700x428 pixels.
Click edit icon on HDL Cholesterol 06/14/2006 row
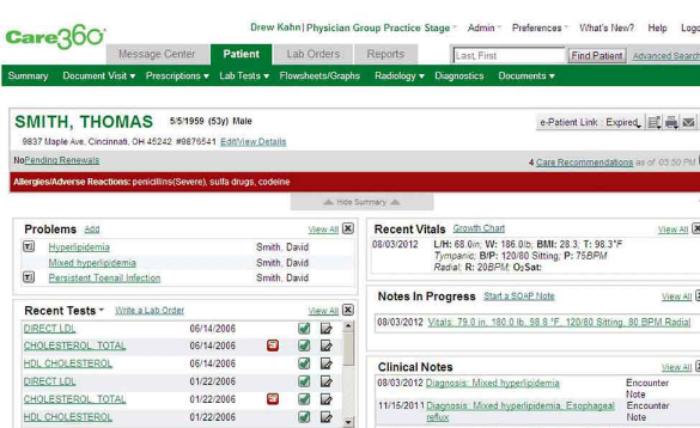[x=326, y=364]
